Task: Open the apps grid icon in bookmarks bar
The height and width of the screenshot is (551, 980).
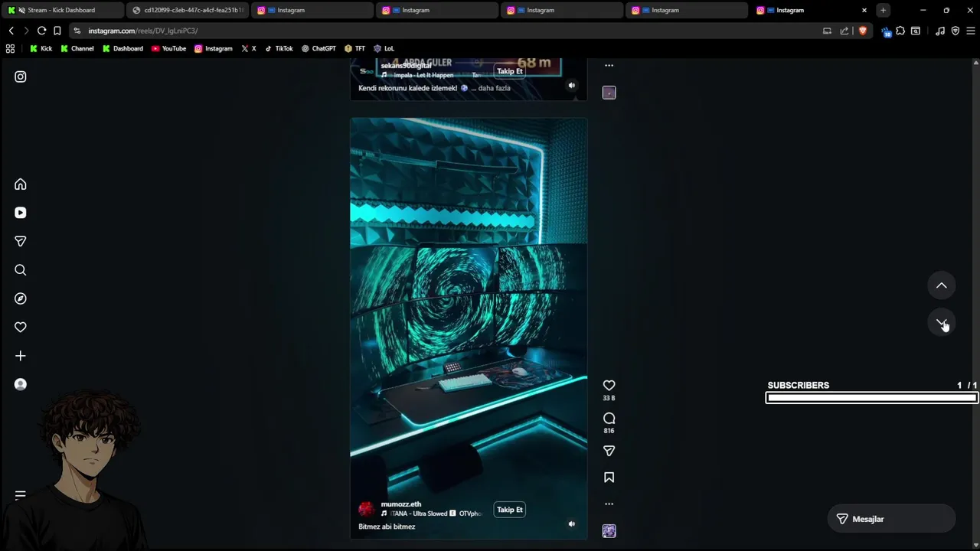Action: tap(10, 48)
